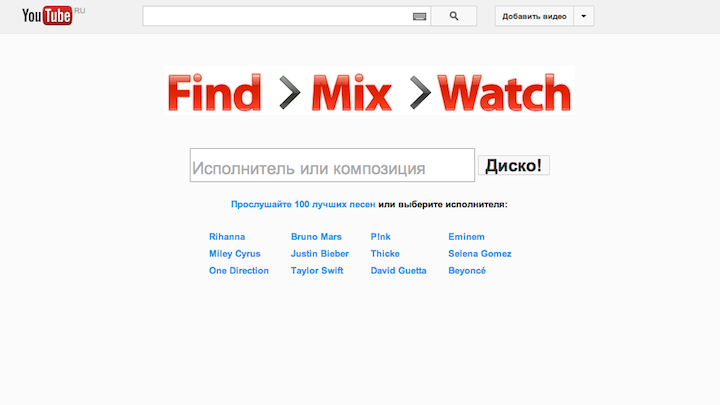Select the David Guetta artist link
Image resolution: width=720 pixels, height=405 pixels.
point(399,271)
